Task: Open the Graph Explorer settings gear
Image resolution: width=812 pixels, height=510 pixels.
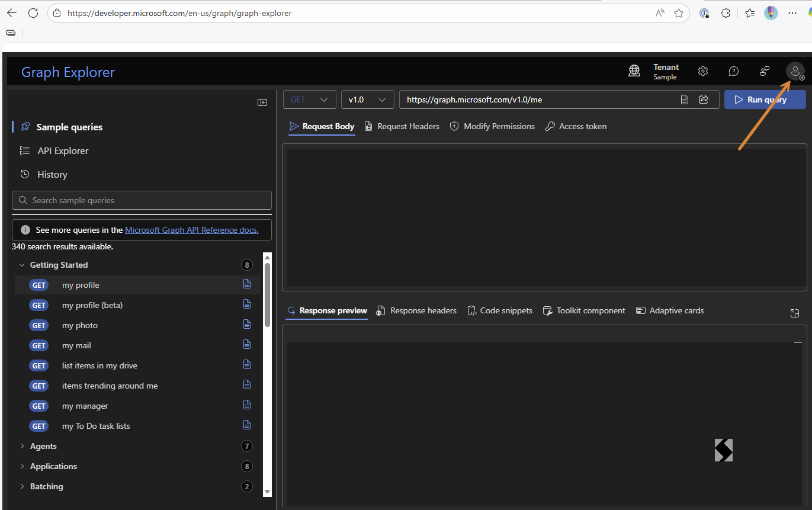Action: pos(703,72)
